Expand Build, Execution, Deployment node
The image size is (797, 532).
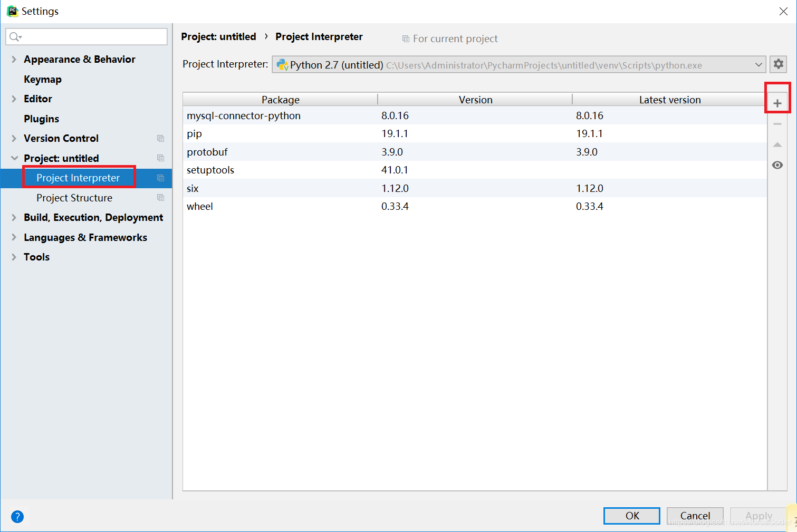(x=14, y=217)
